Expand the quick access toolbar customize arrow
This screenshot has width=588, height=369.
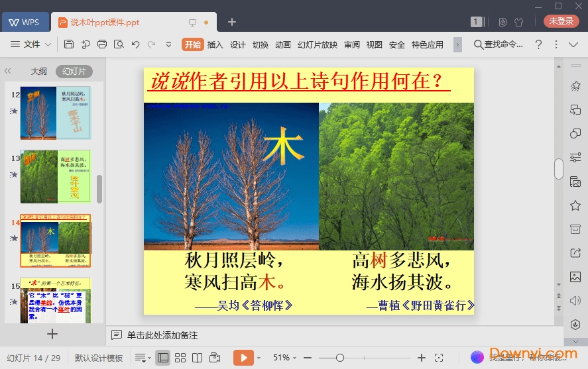point(168,44)
